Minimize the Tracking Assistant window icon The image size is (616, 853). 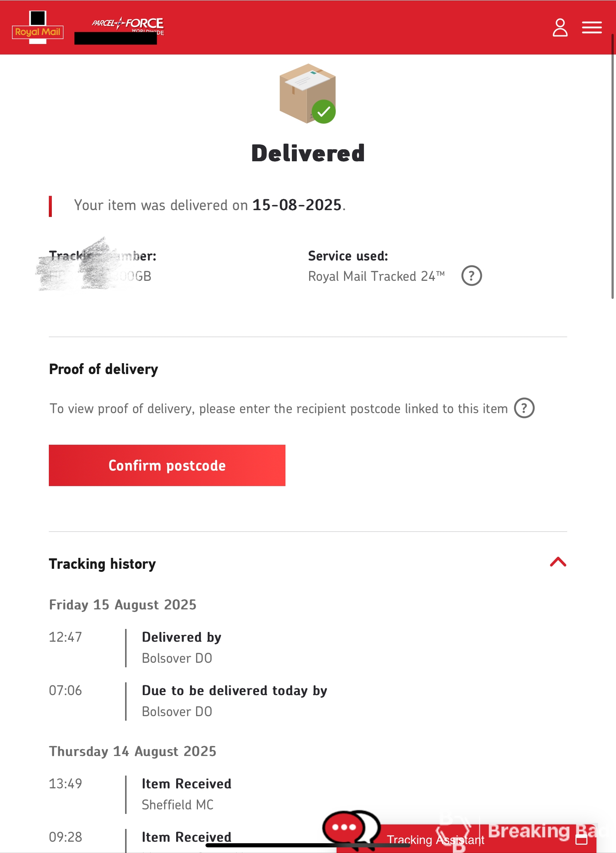(x=581, y=839)
